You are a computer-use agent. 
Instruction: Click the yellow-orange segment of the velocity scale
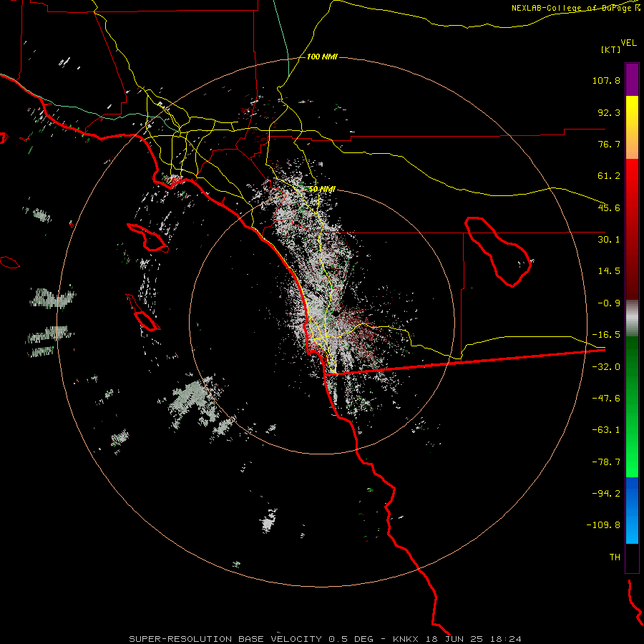click(632, 127)
